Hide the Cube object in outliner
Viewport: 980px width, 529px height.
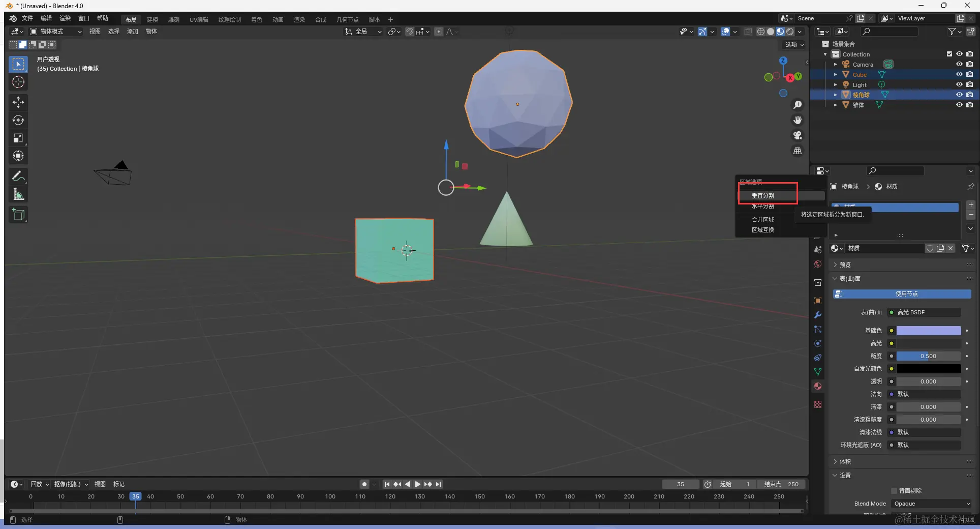[959, 74]
